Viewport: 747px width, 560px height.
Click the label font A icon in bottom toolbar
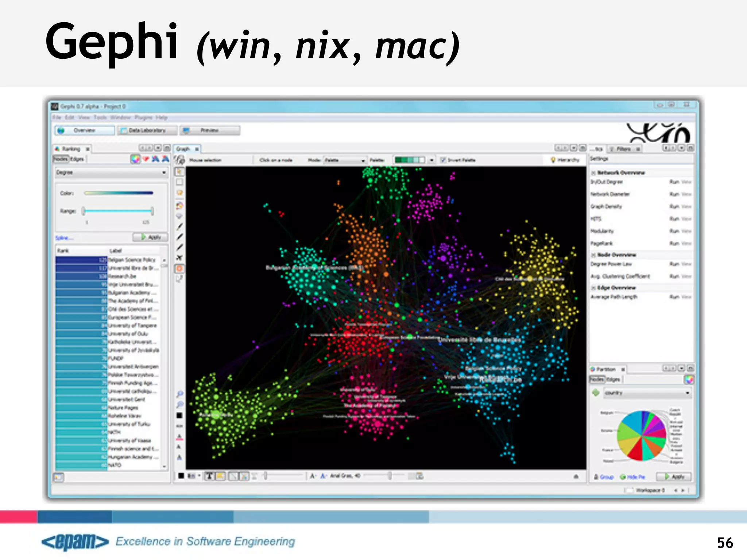(x=313, y=476)
